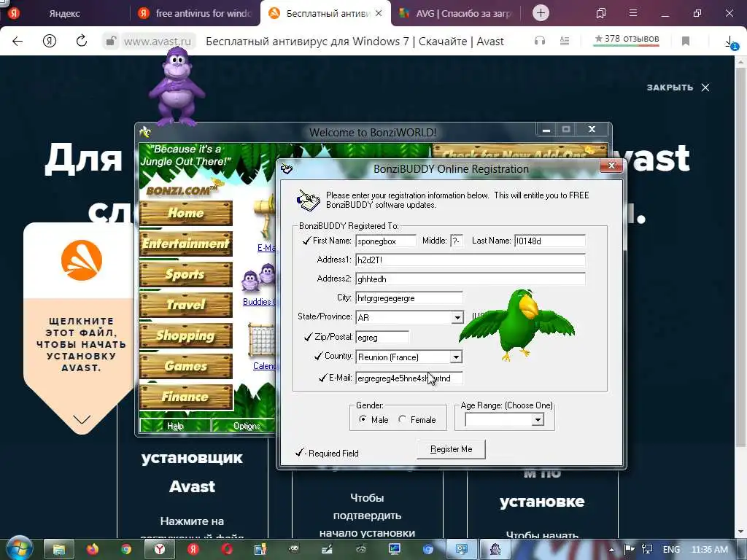Open the Shopping wooden sign button

pos(186,335)
